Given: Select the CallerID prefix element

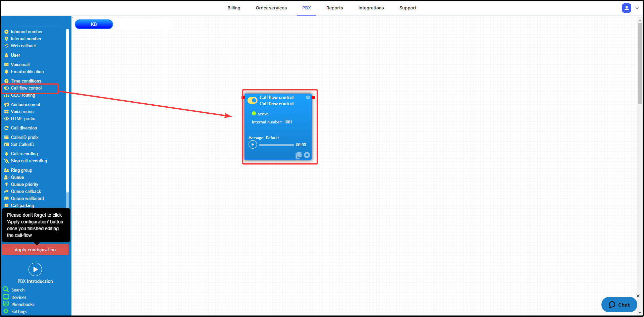Looking at the screenshot, I should point(24,138).
